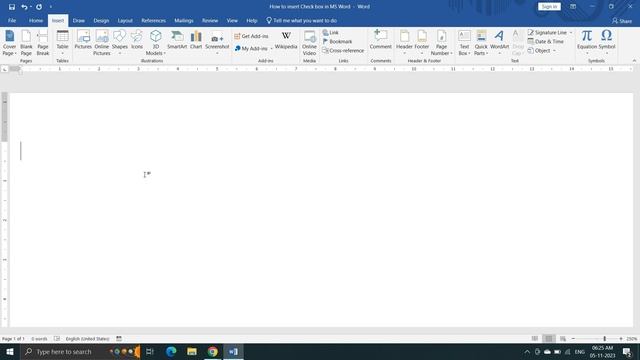Switch to the References tab
Image resolution: width=640 pixels, height=360 pixels.
153,20
